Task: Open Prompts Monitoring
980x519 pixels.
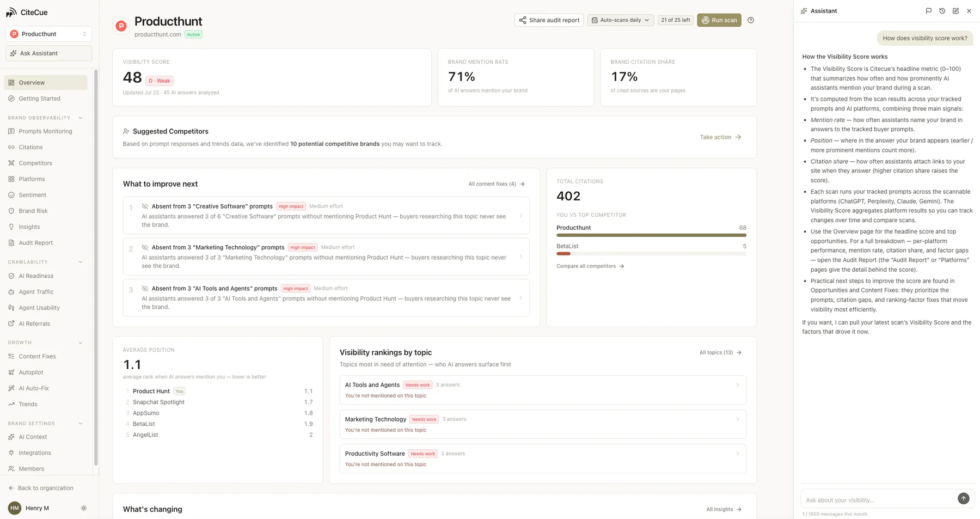Action: click(x=46, y=131)
